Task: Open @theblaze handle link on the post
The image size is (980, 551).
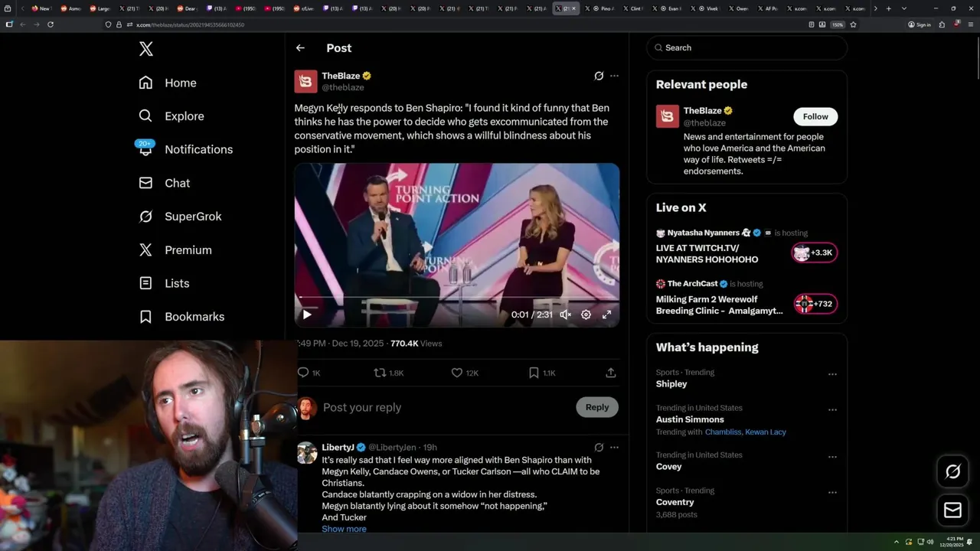Action: [x=343, y=87]
